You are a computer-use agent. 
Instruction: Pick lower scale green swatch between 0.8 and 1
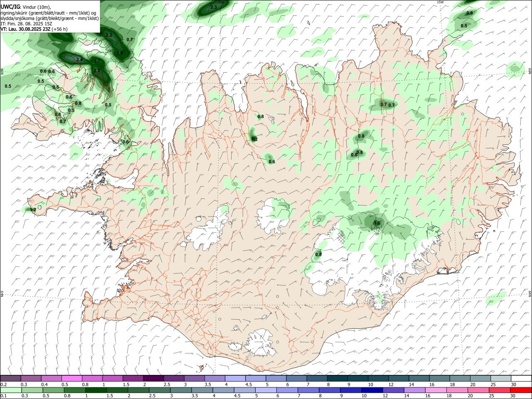(x=74, y=390)
